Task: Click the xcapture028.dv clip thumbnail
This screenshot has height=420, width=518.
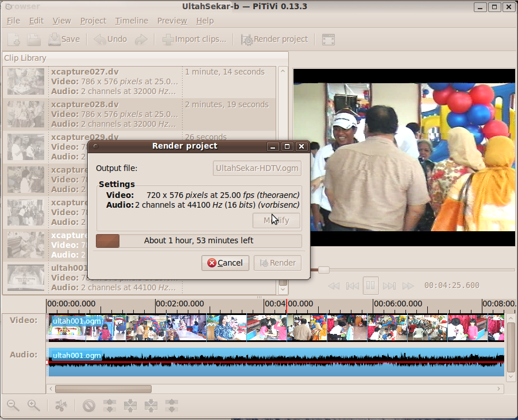Action: coord(26,114)
